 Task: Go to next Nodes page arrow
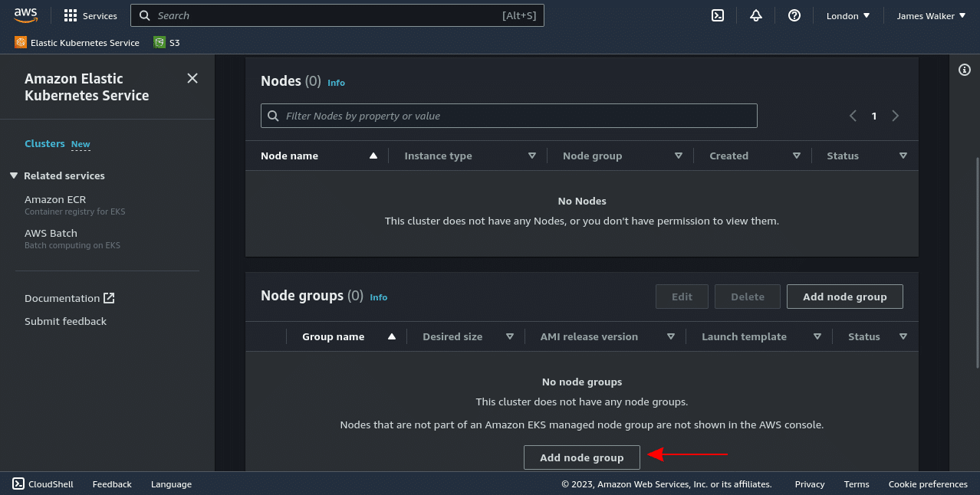895,116
